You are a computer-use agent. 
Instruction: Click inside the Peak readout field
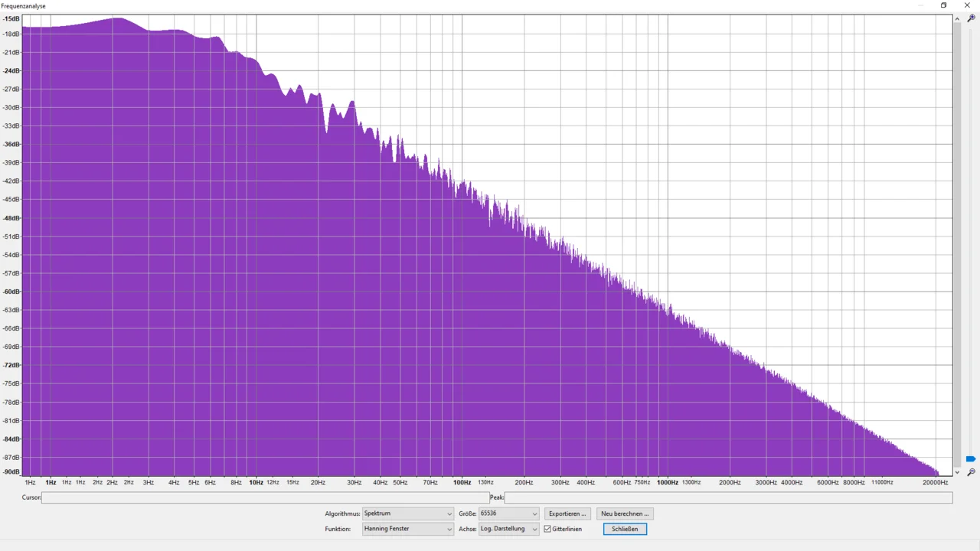727,497
